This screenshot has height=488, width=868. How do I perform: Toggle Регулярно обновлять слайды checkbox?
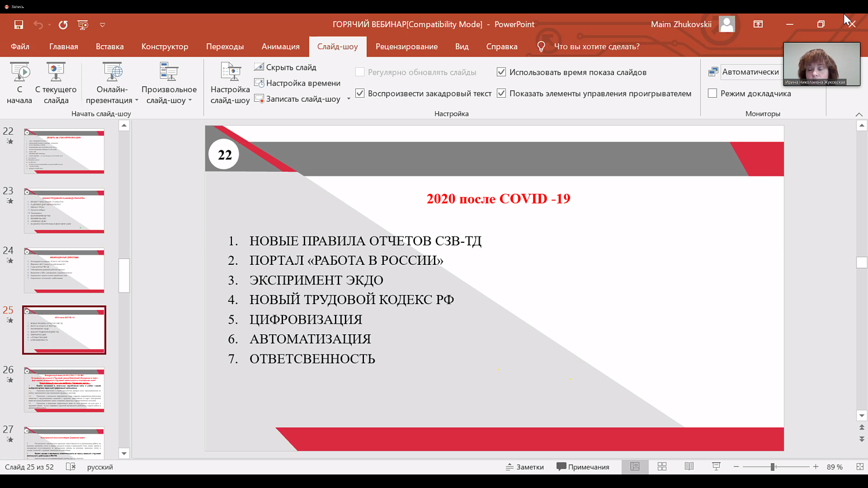point(360,72)
